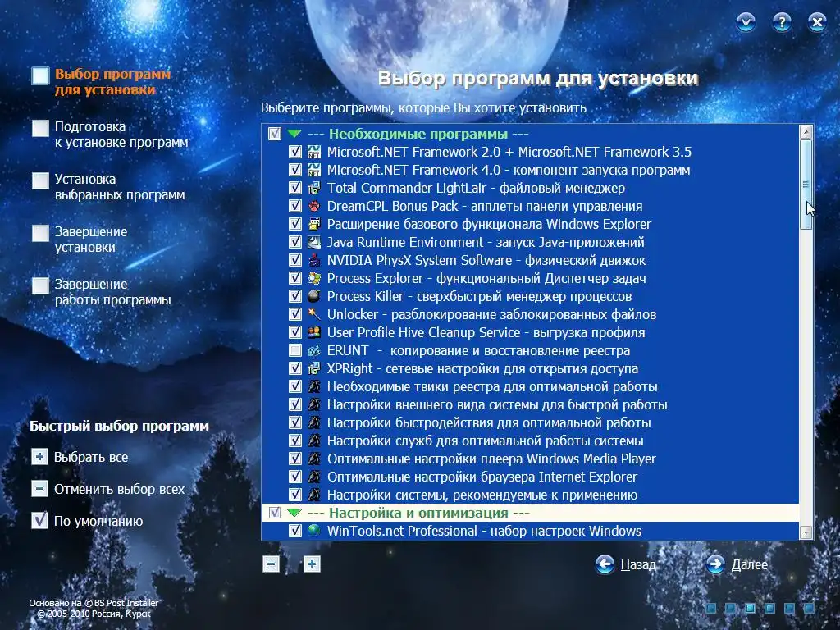
Task: Click the icon beside Настройки быстродействия
Action: click(314, 422)
